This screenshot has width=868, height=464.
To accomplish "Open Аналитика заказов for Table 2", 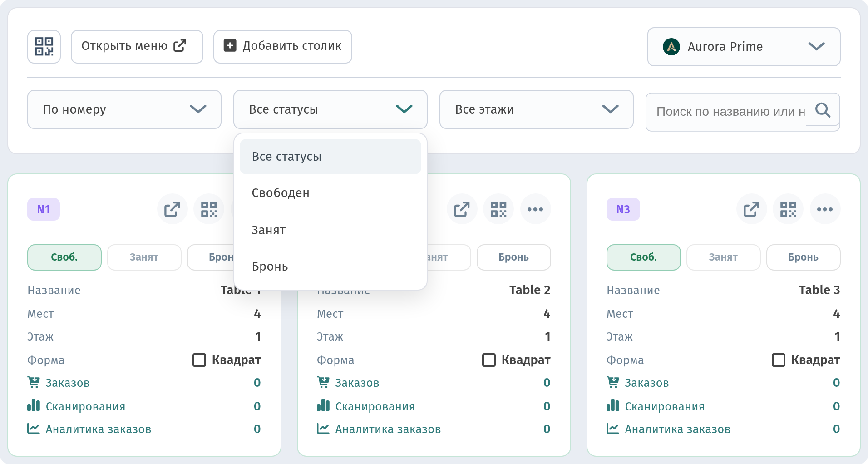I will pyautogui.click(x=388, y=429).
